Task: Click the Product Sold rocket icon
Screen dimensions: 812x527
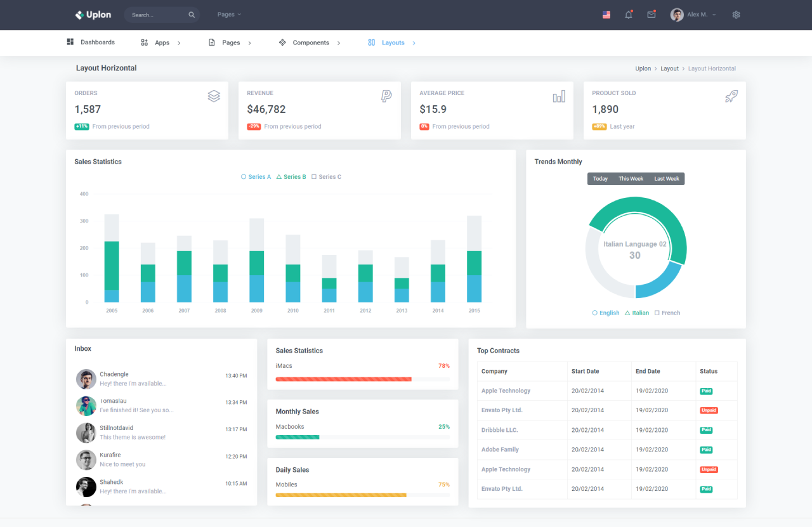Action: [731, 96]
